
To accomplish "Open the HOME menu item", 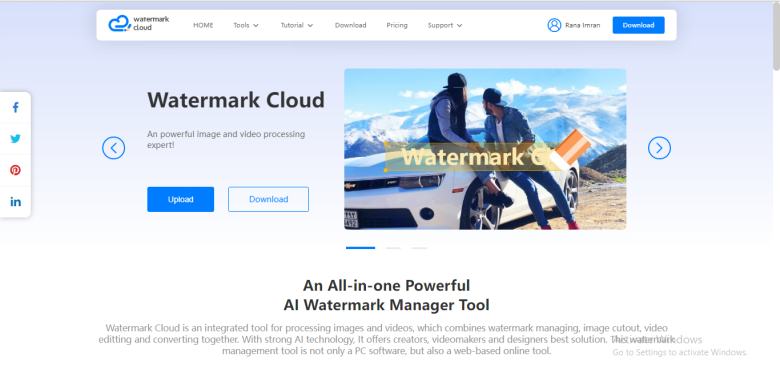I will (203, 25).
